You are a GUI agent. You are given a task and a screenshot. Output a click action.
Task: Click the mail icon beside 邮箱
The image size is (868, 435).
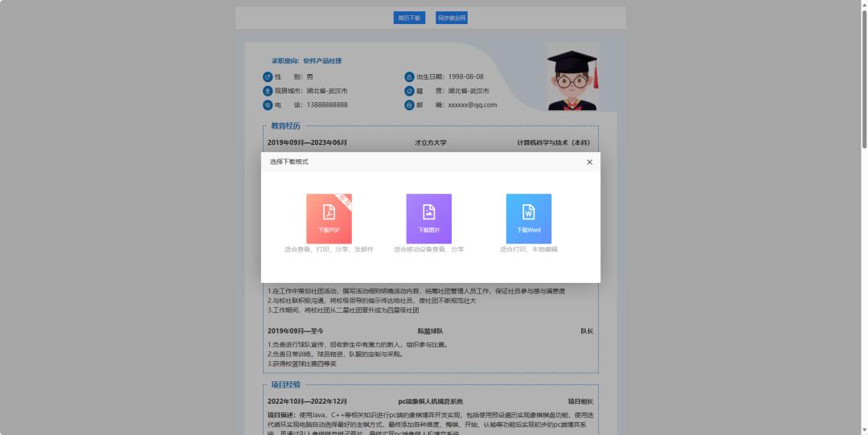(409, 105)
